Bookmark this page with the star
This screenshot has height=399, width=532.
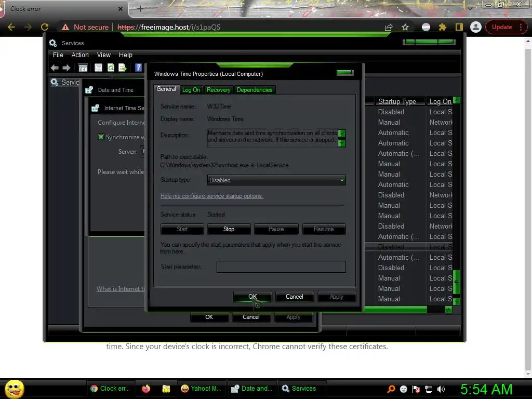pos(405,27)
